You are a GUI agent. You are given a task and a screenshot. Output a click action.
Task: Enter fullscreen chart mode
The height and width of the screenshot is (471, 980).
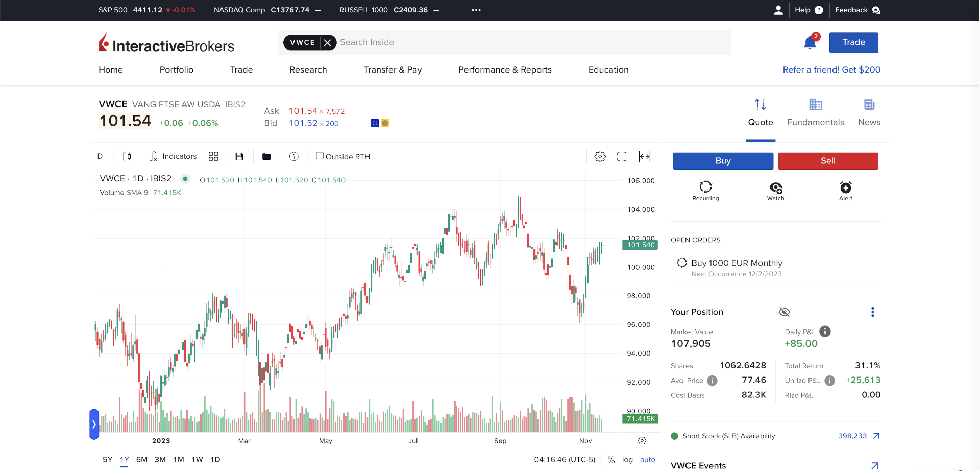pos(621,156)
